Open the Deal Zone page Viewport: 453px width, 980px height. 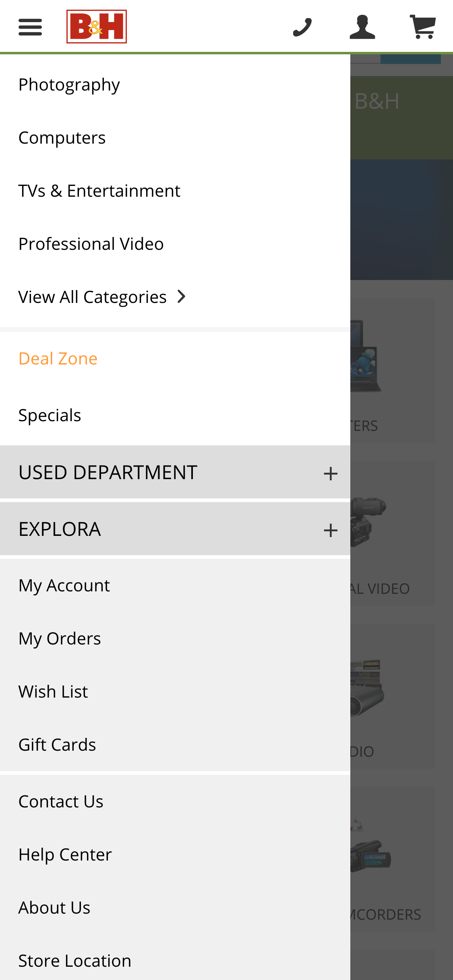click(x=58, y=358)
